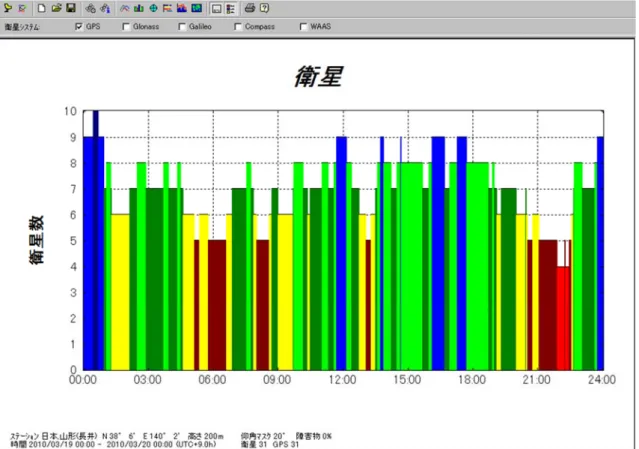Toggle the legend list toolbar icon

coord(231,8)
